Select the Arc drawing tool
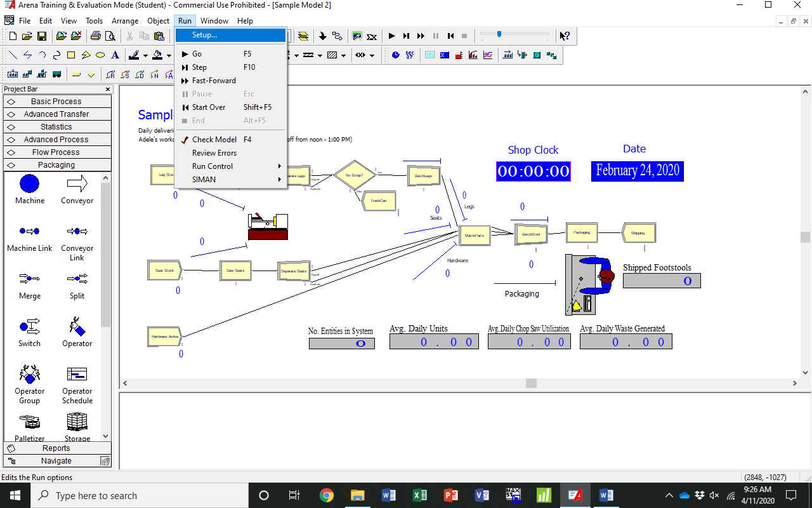 [42, 55]
